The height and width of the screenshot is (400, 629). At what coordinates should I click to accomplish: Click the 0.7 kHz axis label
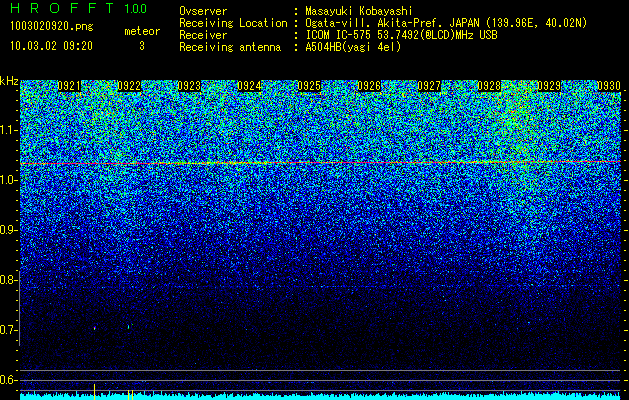pyautogui.click(x=9, y=330)
